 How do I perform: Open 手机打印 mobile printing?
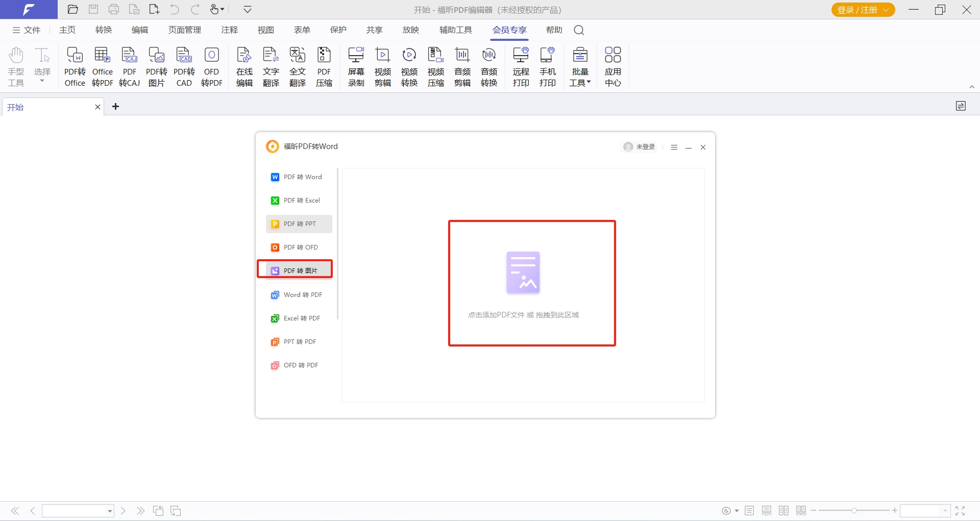click(548, 66)
